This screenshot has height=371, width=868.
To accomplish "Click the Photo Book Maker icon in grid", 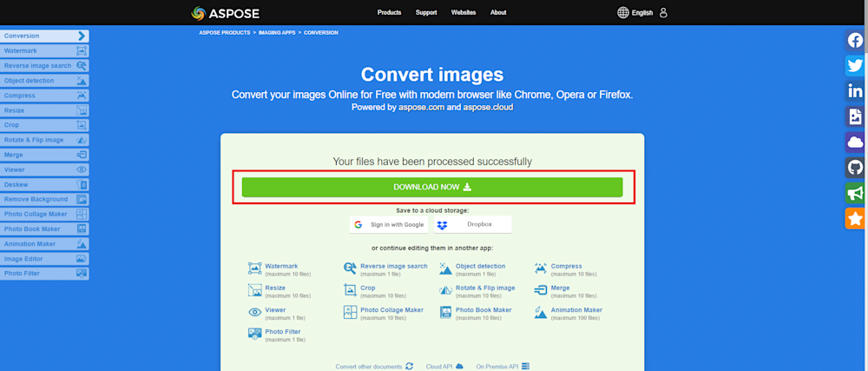I will pyautogui.click(x=445, y=312).
